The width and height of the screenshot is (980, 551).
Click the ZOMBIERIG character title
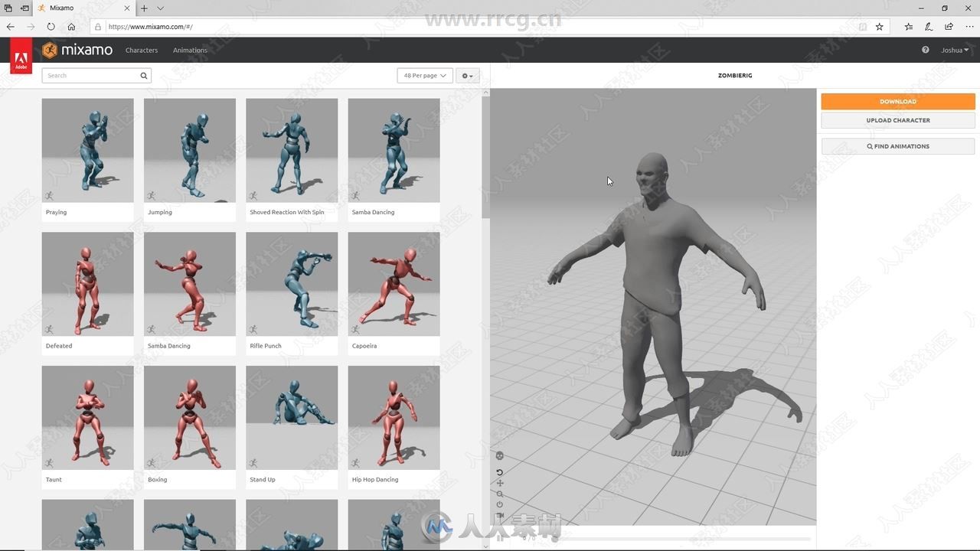(735, 76)
